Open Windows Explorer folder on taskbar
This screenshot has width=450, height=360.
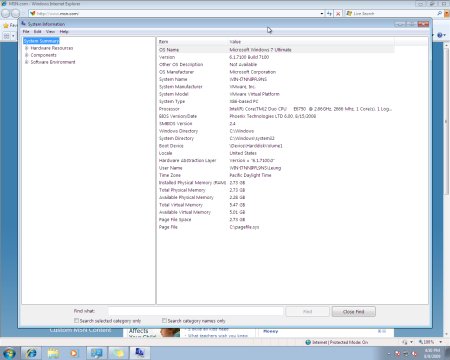53,353
